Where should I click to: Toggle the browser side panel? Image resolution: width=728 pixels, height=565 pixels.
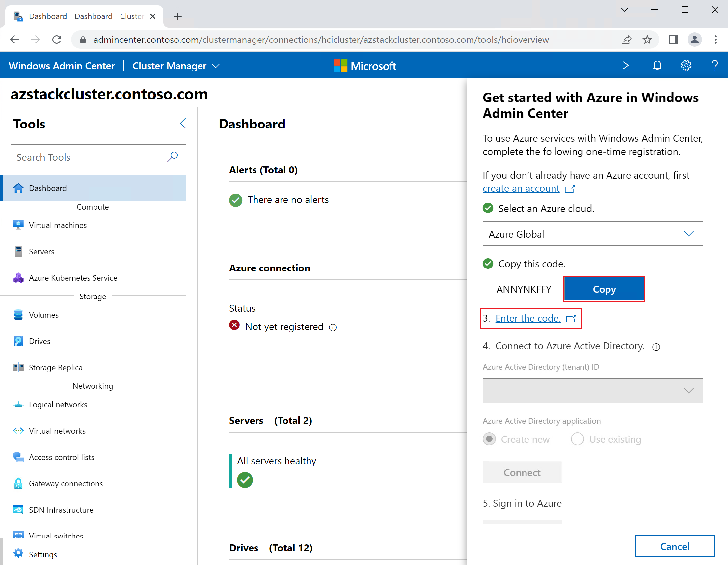pos(673,40)
